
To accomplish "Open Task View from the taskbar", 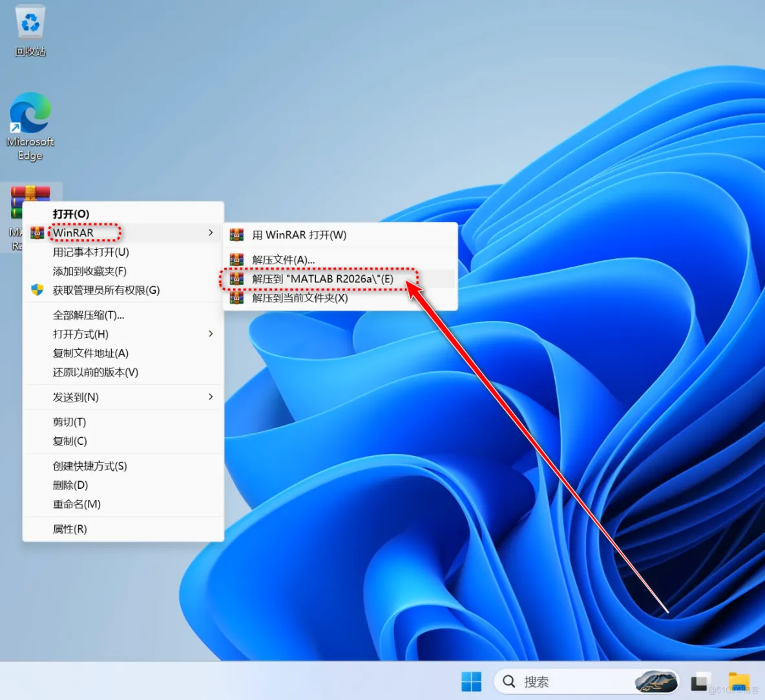I will click(700, 681).
